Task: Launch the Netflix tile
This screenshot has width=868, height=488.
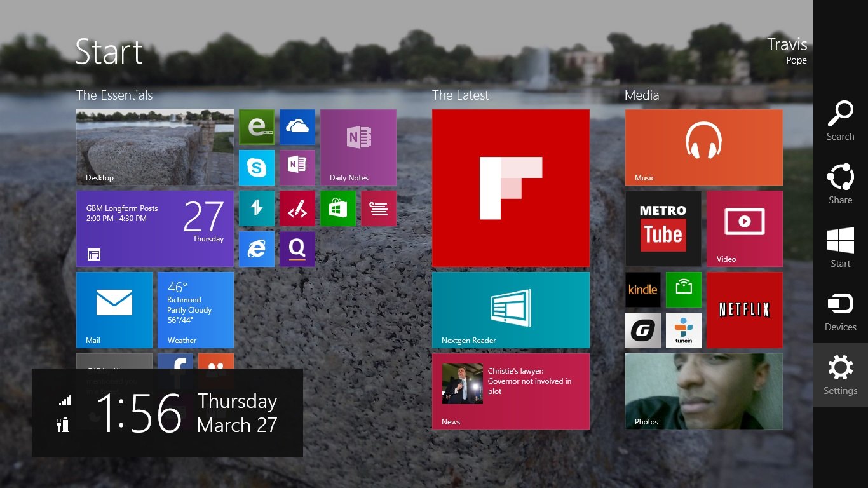Action: [x=745, y=310]
